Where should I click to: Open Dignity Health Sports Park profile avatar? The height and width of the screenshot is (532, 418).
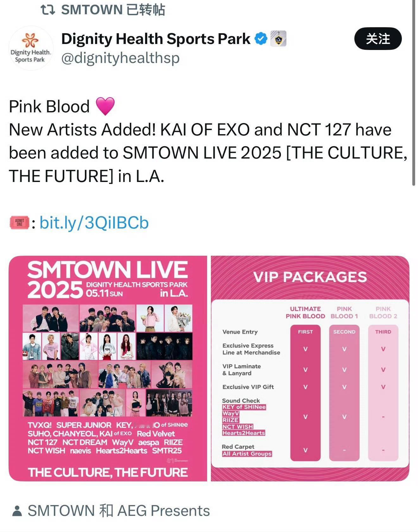pyautogui.click(x=31, y=48)
